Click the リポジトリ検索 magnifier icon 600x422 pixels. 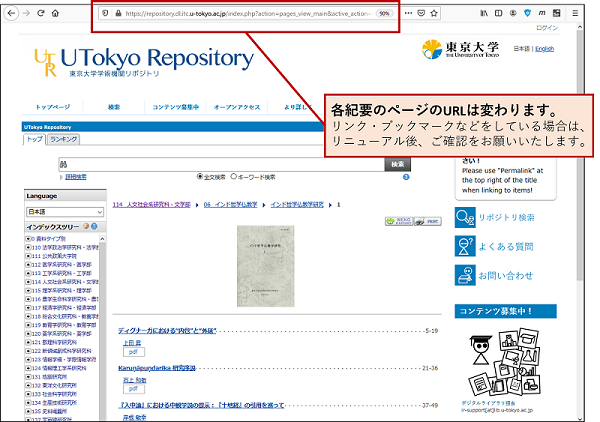[465, 217]
